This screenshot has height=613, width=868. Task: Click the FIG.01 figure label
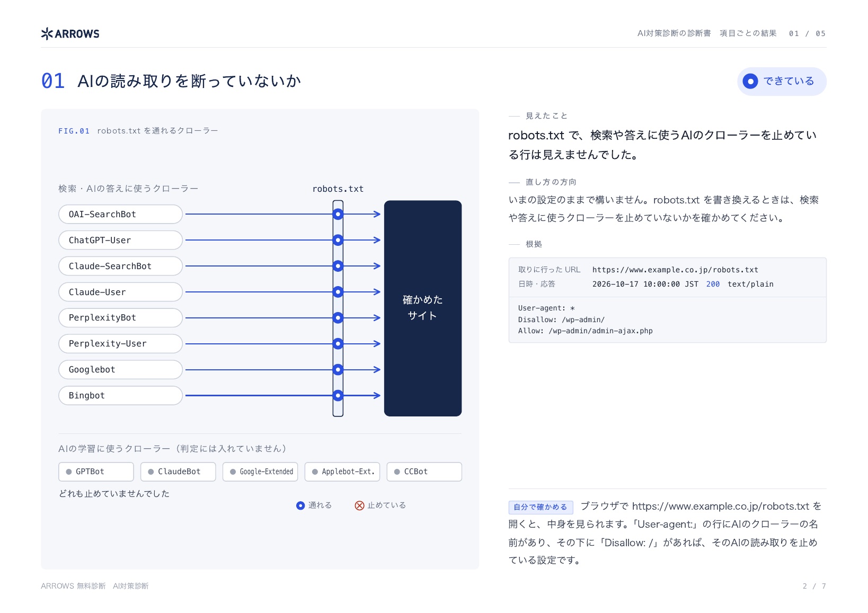pos(74,131)
